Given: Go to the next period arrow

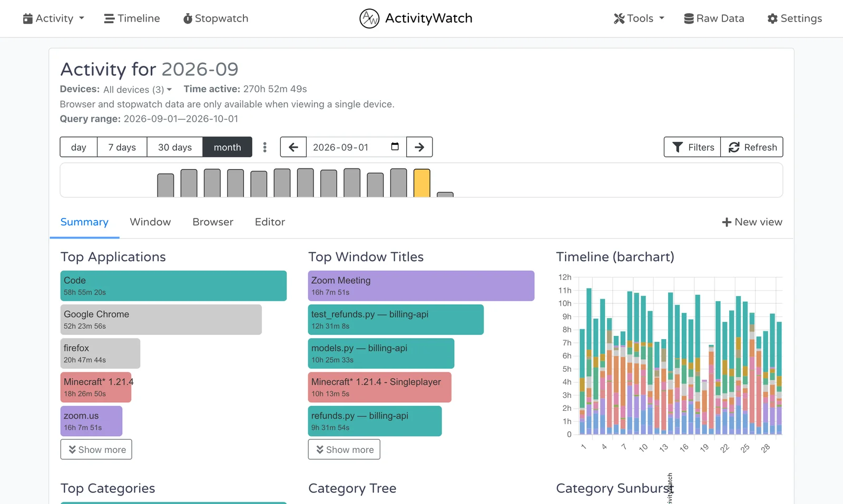Looking at the screenshot, I should (x=419, y=147).
